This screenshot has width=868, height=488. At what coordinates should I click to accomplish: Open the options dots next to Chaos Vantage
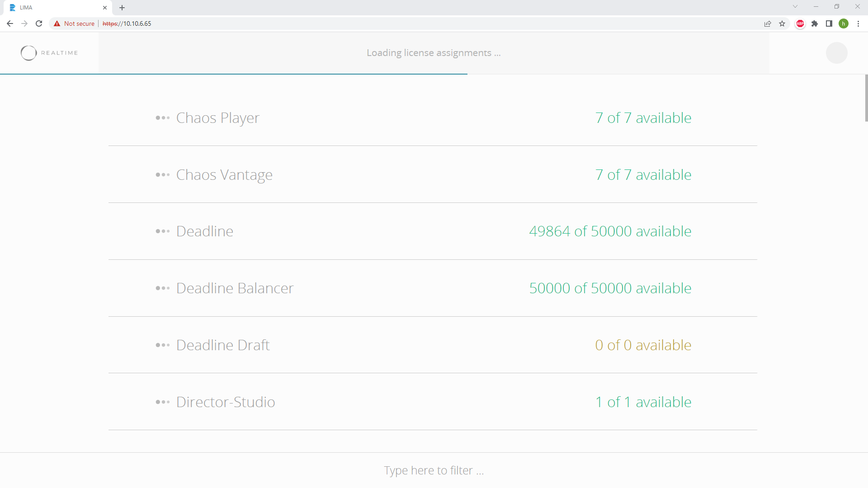(x=162, y=175)
